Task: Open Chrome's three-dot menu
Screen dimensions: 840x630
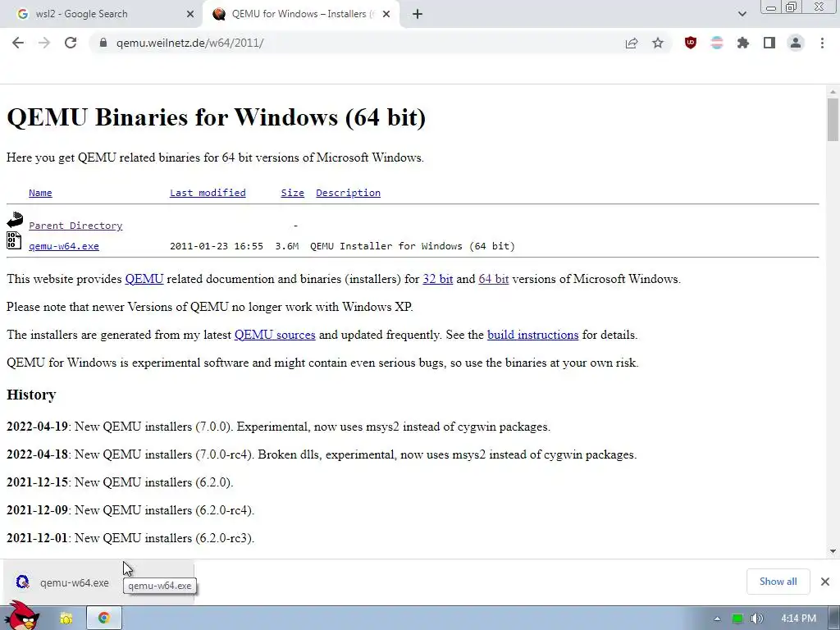Action: coord(822,43)
